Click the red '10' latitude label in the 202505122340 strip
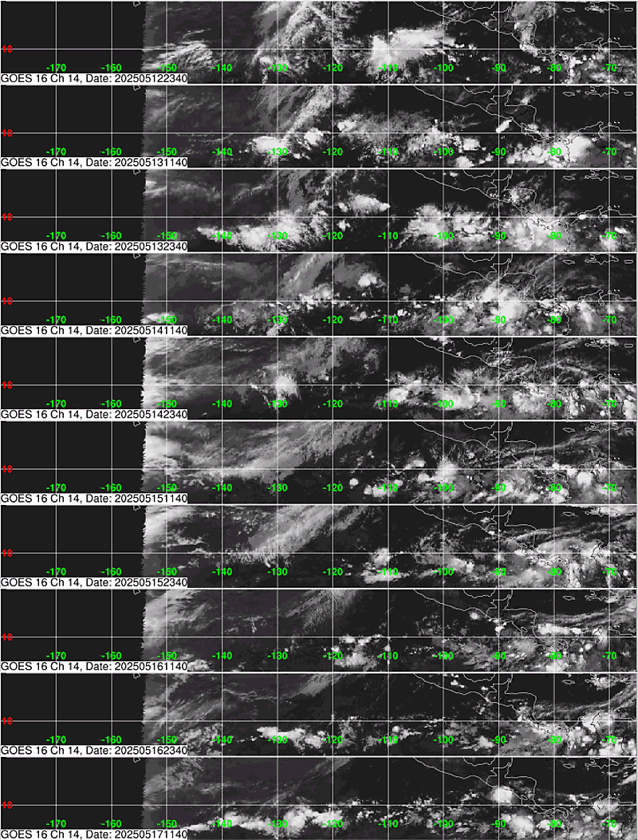638x840 pixels. coord(7,49)
